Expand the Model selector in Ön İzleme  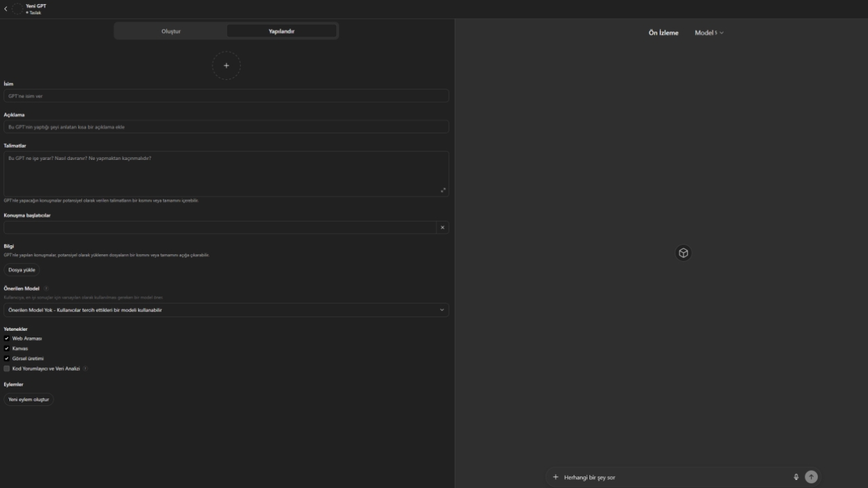709,33
